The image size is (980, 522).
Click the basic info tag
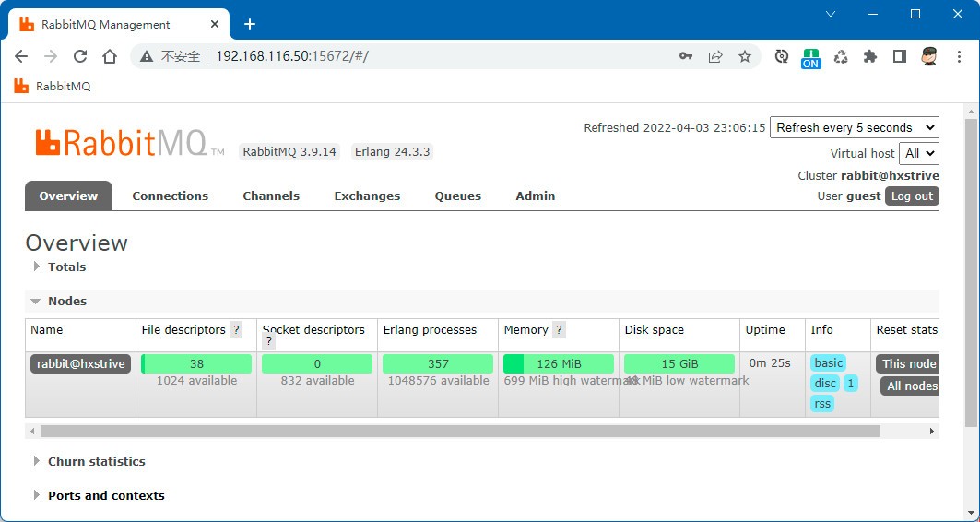(x=829, y=363)
